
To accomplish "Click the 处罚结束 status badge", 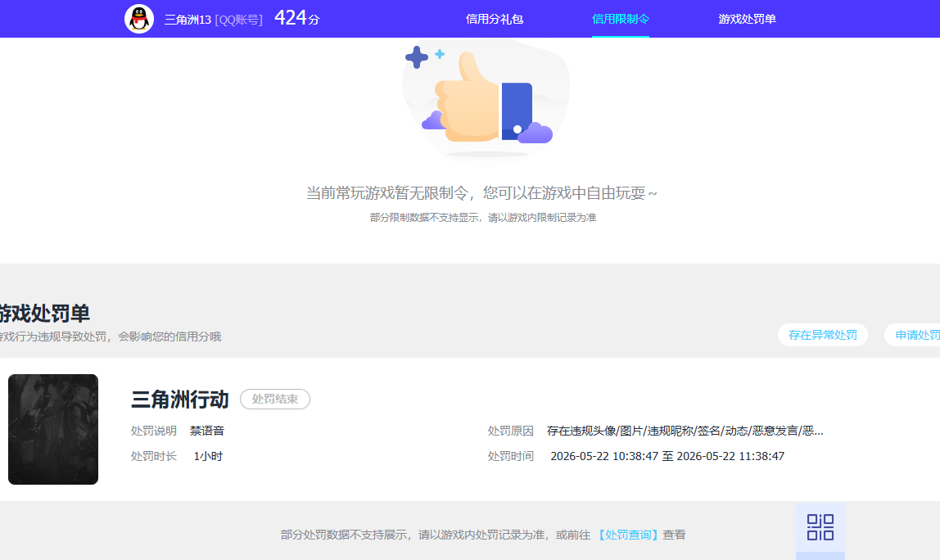I will tap(274, 400).
